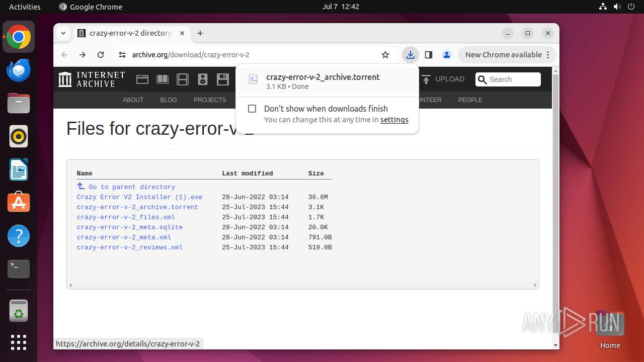The height and width of the screenshot is (362, 644).
Task: Open downloaded torrent from the downloads popup
Action: pos(327,81)
